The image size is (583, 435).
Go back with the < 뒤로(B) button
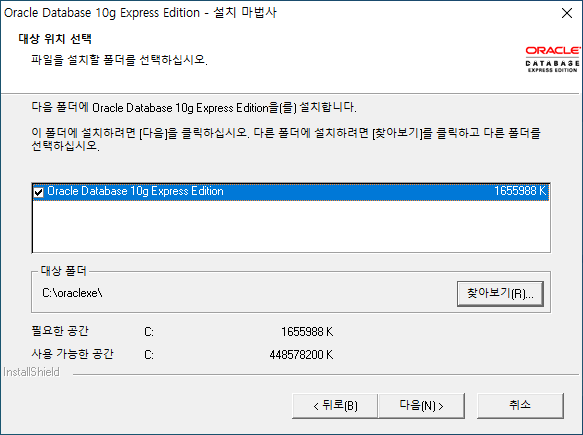(x=335, y=406)
